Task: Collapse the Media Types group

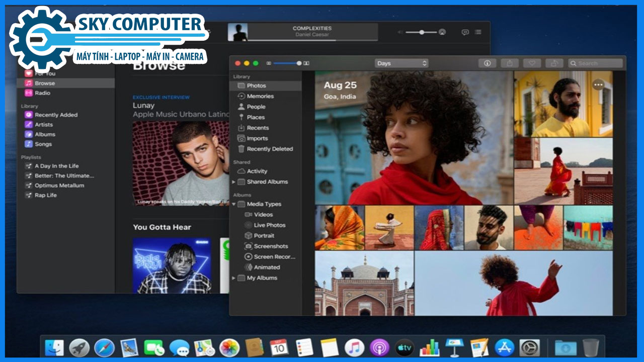Action: (x=233, y=204)
